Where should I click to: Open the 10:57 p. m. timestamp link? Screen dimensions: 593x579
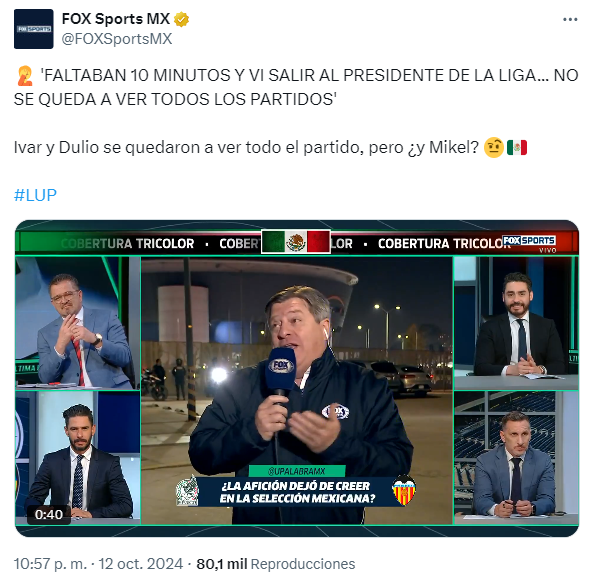click(x=51, y=564)
